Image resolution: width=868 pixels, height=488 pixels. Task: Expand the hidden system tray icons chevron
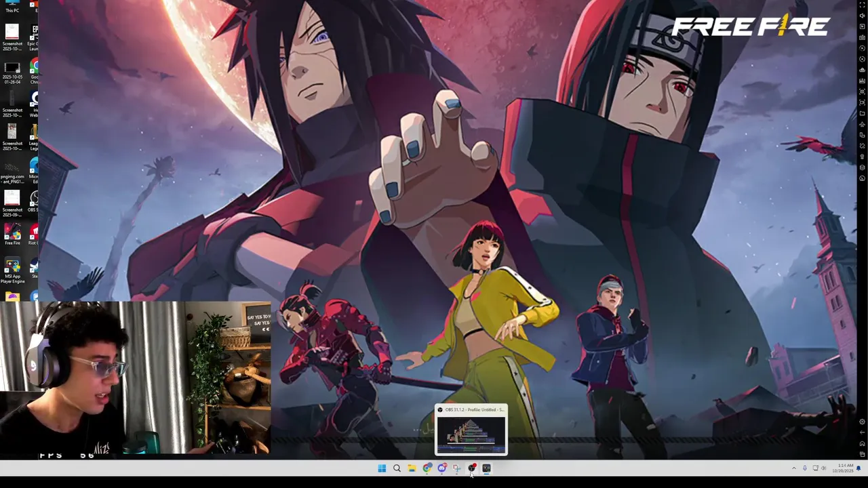[794, 468]
